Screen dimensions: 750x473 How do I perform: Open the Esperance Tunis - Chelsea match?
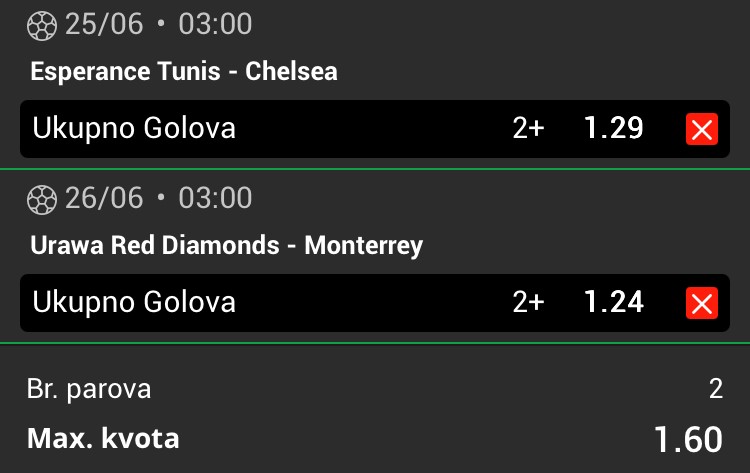(184, 71)
